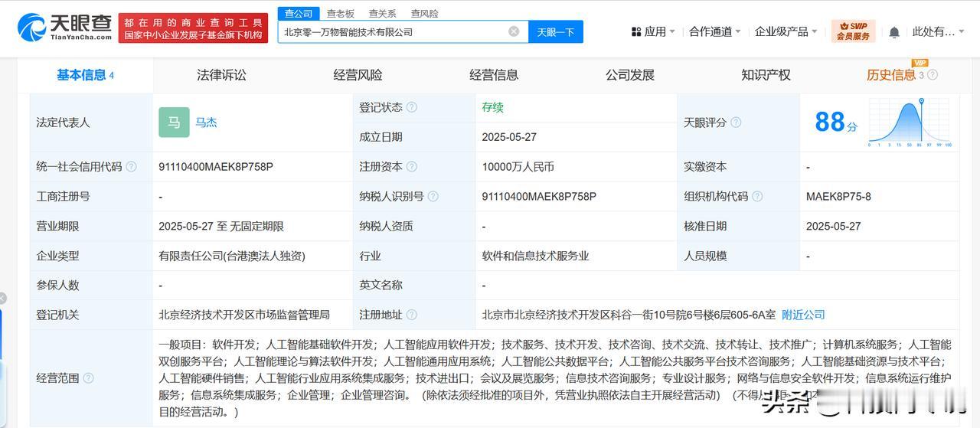Select the 查老板 search tab

tap(340, 13)
